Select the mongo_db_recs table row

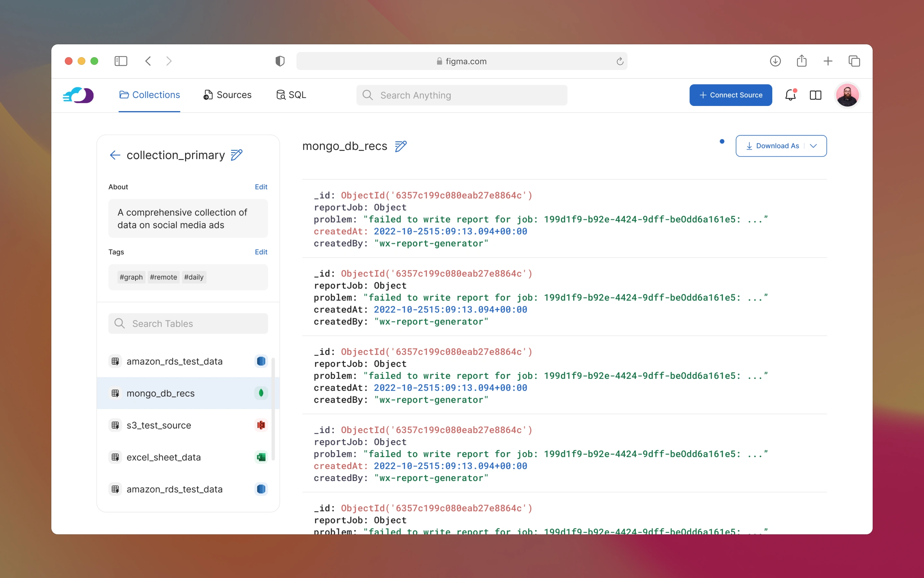188,393
